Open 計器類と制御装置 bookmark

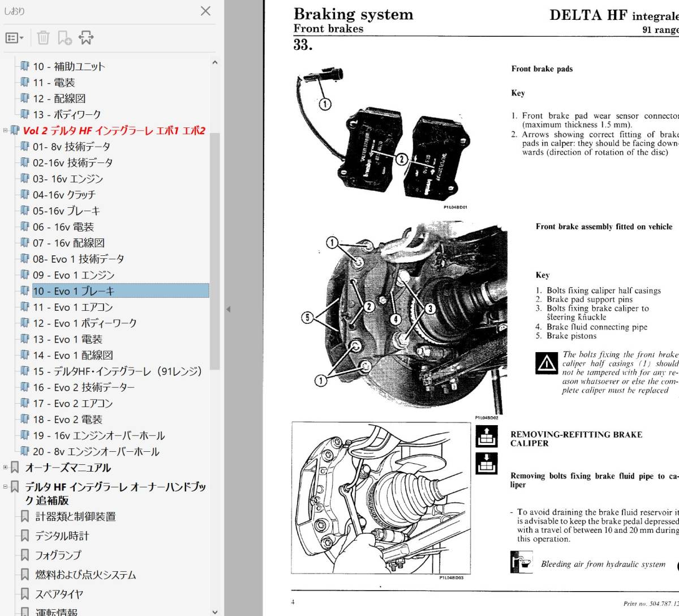(76, 516)
